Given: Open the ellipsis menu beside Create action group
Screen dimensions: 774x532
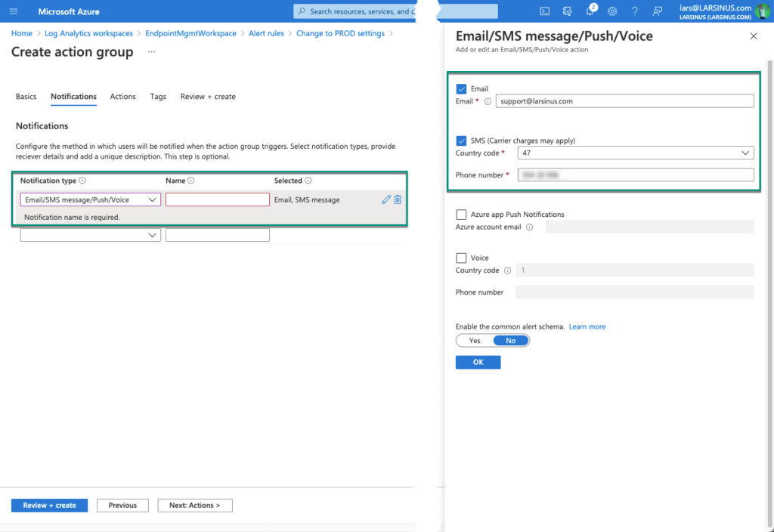Looking at the screenshot, I should click(x=151, y=52).
